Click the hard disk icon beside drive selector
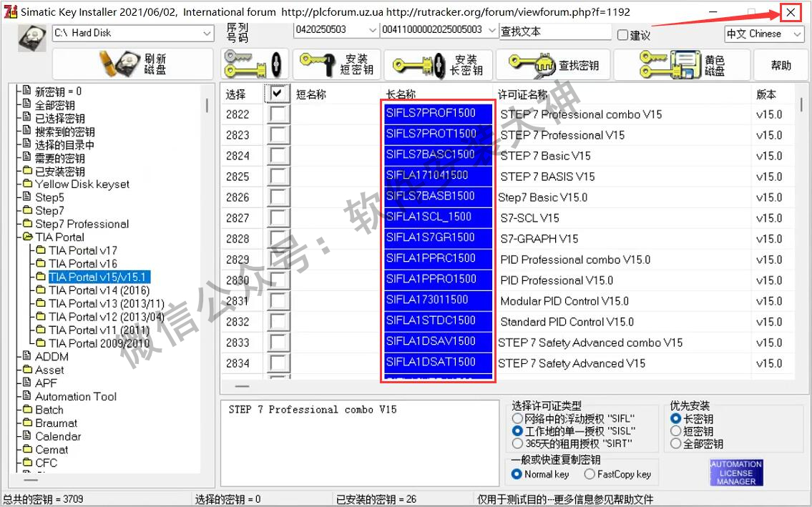Image resolution: width=812 pixels, height=507 pixels. 32,37
